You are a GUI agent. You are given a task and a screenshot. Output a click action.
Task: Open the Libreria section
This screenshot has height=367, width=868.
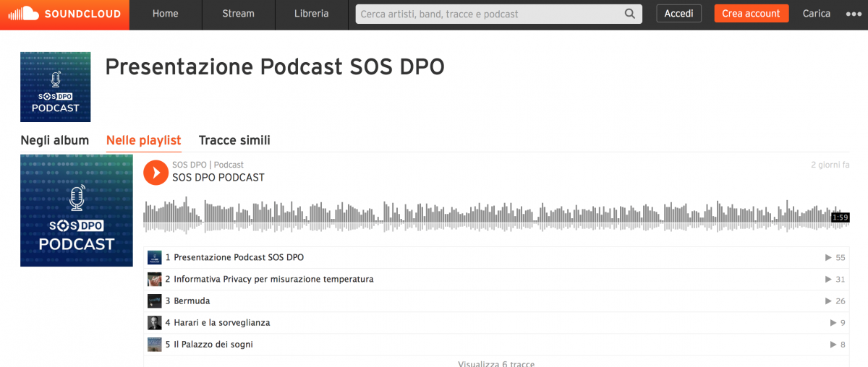click(312, 14)
